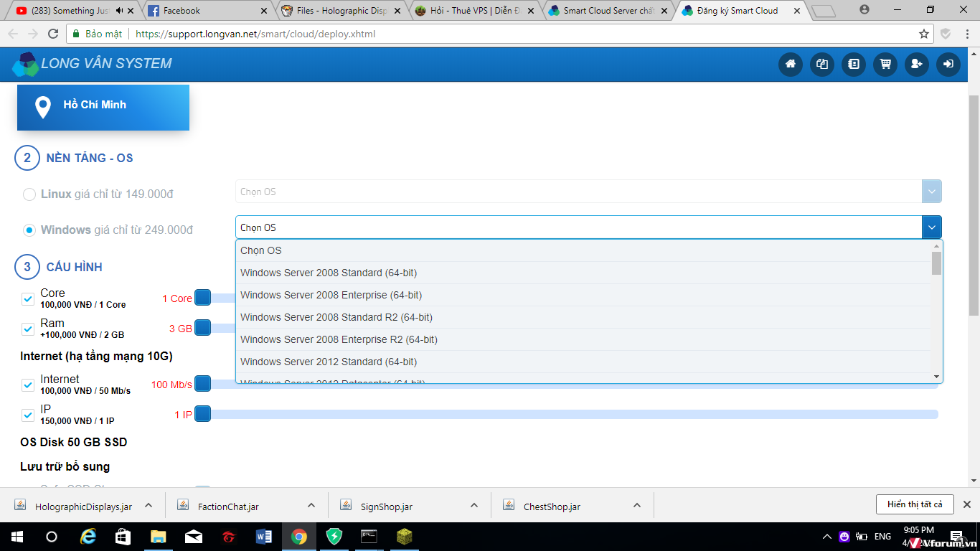Toggle the IP checkbox
This screenshot has height=551, width=980.
28,415
